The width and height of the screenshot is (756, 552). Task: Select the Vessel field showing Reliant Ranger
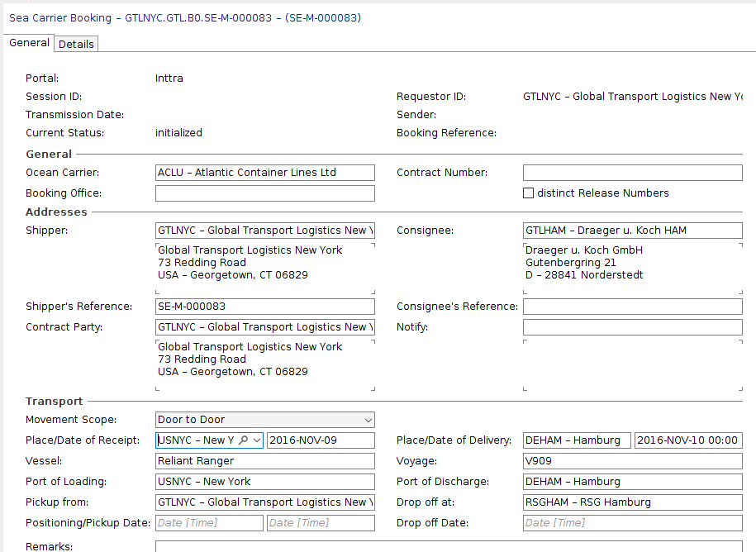point(264,460)
